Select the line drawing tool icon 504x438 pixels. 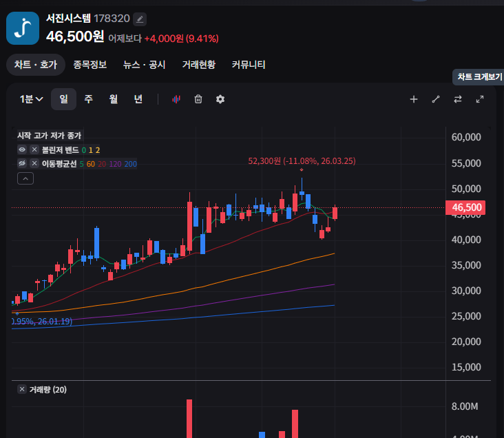(x=436, y=99)
